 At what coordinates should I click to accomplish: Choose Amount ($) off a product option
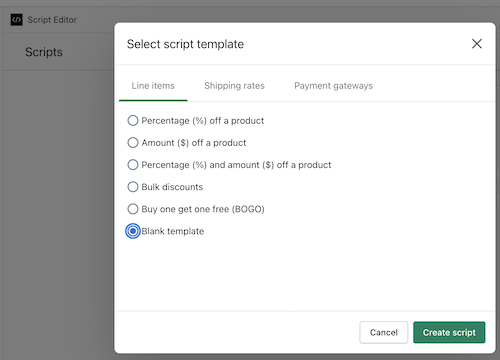click(133, 143)
